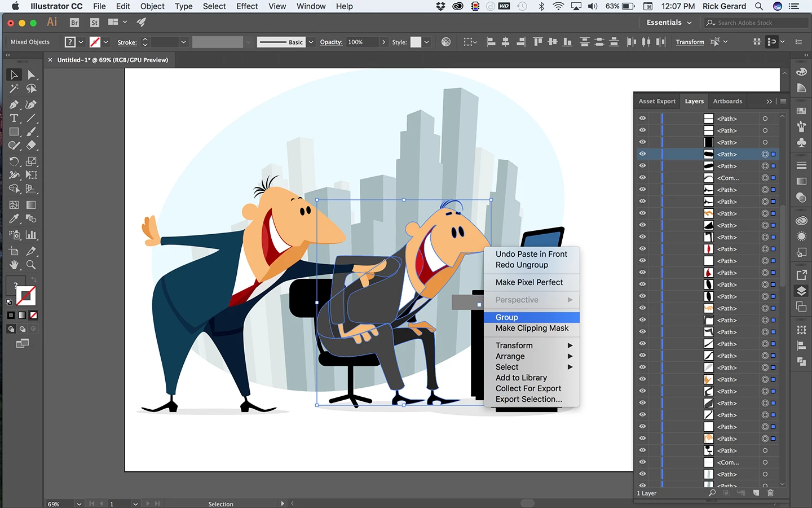Expand the Transform submenu in context menu
Image resolution: width=812 pixels, height=508 pixels.
[532, 345]
